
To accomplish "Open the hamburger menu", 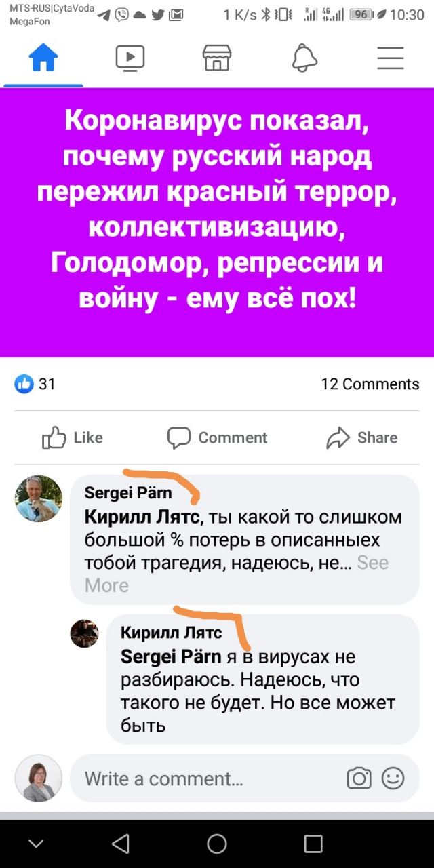I will tap(391, 58).
